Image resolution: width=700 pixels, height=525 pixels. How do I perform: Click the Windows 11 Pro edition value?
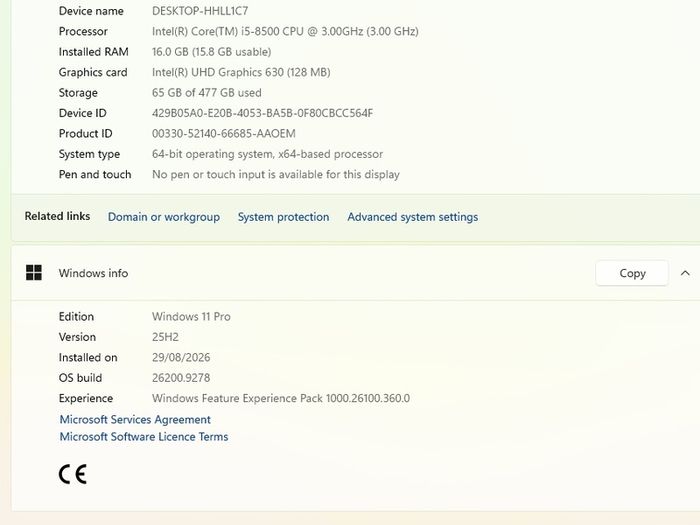point(191,317)
